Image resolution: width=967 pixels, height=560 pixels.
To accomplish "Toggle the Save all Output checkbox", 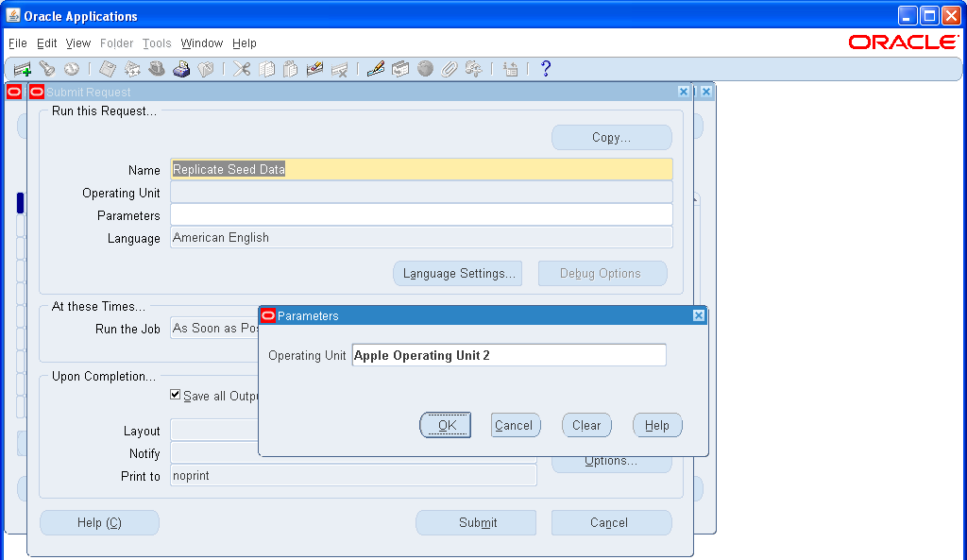I will [175, 396].
